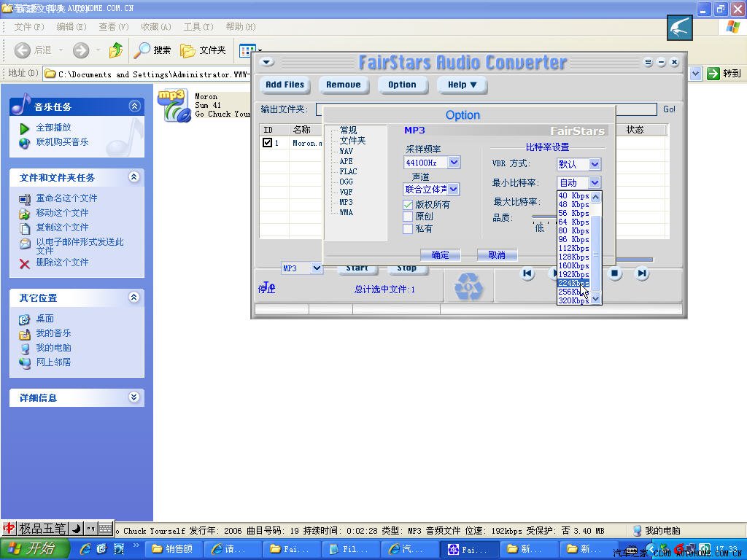Select 128Kbps in the bitrate list
The width and height of the screenshot is (747, 560).
coord(573,257)
